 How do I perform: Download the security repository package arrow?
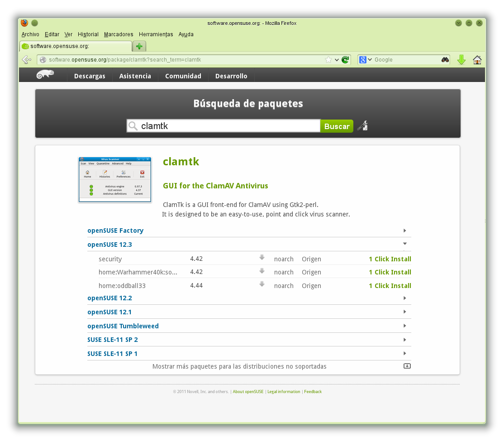(x=262, y=257)
